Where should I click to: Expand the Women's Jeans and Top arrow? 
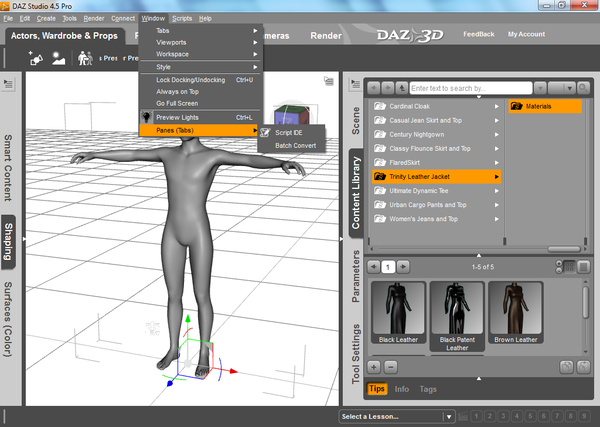496,219
